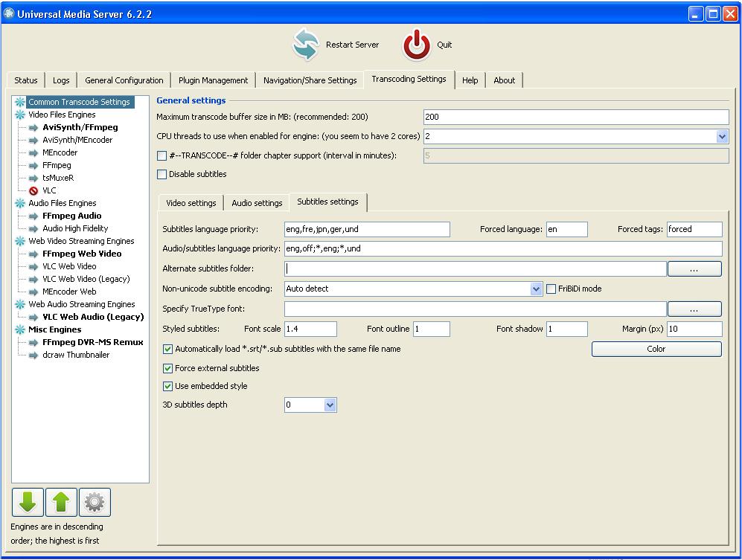Switch to Audio settings sub-tab

click(x=257, y=203)
